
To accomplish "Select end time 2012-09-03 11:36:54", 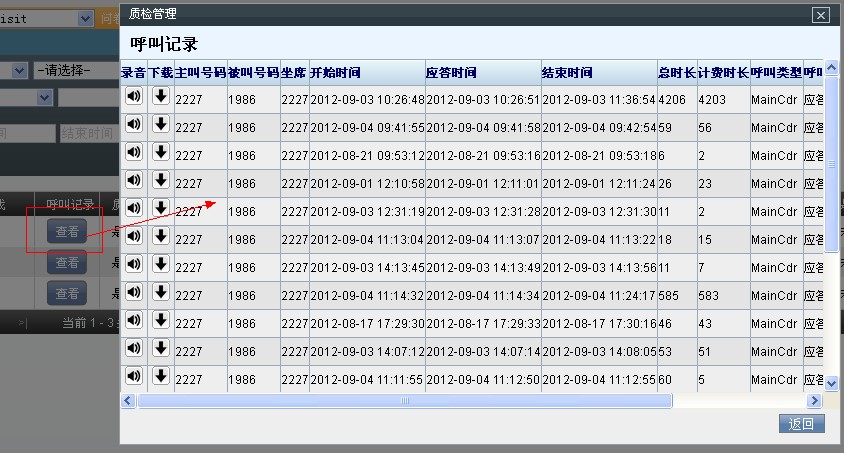I will (599, 100).
